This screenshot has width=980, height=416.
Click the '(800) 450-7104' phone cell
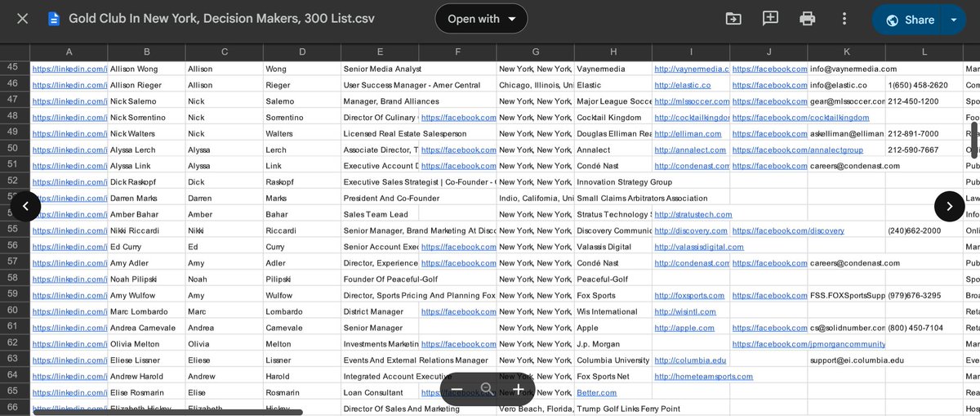click(924, 328)
